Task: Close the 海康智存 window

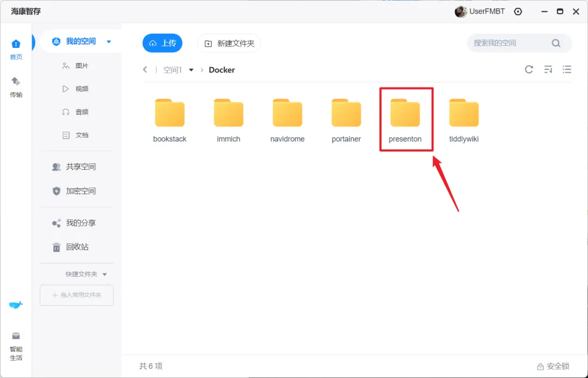Action: click(576, 11)
